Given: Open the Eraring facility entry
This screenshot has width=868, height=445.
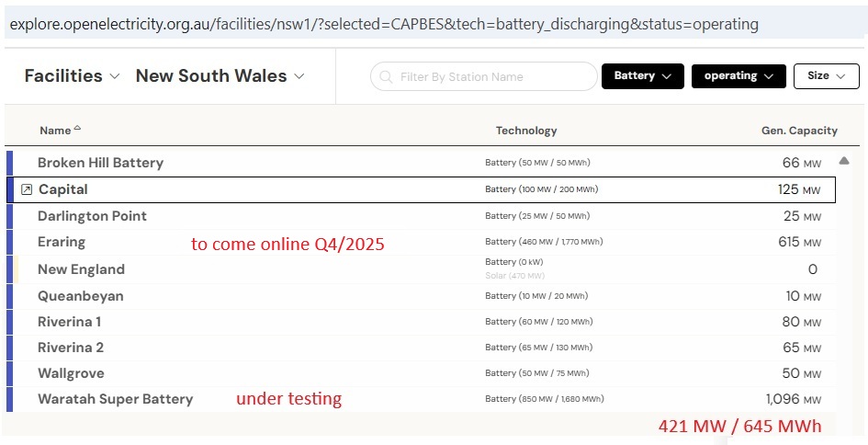Looking at the screenshot, I should [x=62, y=242].
